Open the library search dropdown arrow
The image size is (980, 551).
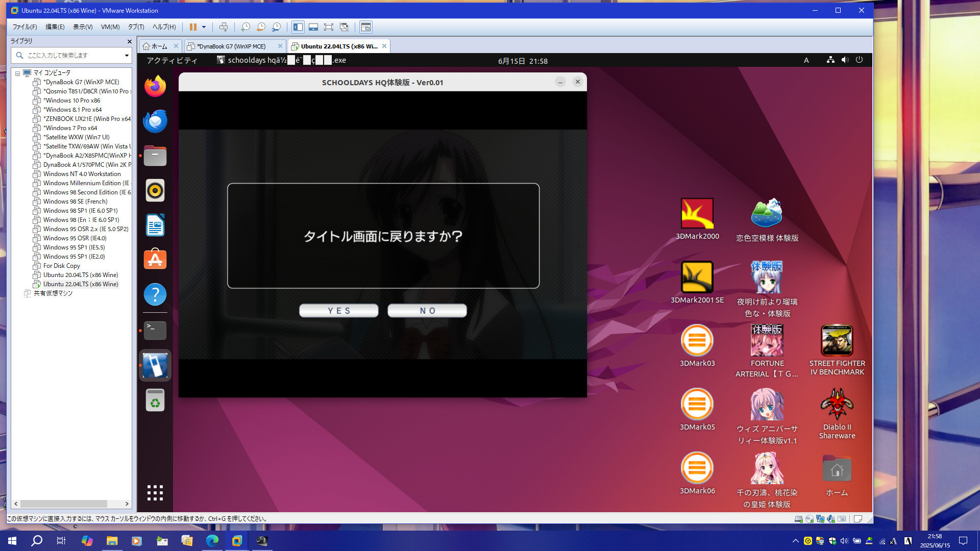[x=127, y=55]
